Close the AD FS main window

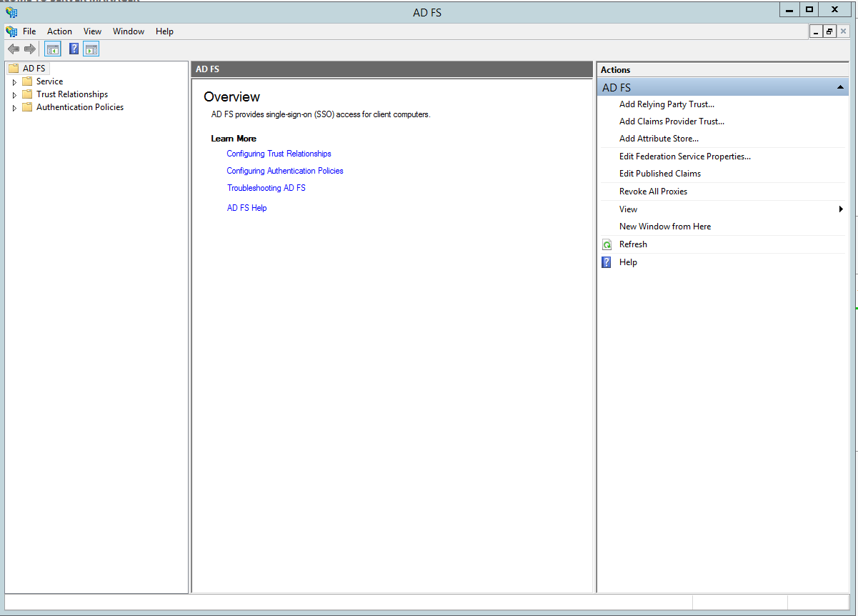(834, 10)
